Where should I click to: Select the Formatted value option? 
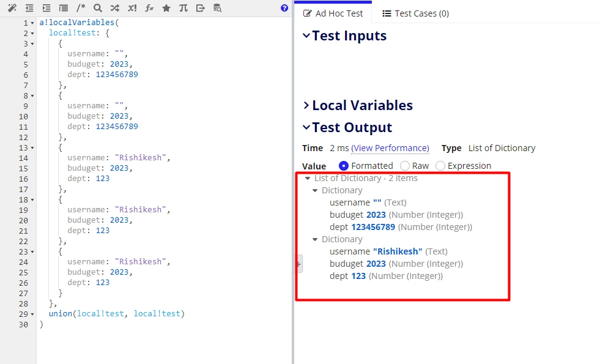(344, 166)
